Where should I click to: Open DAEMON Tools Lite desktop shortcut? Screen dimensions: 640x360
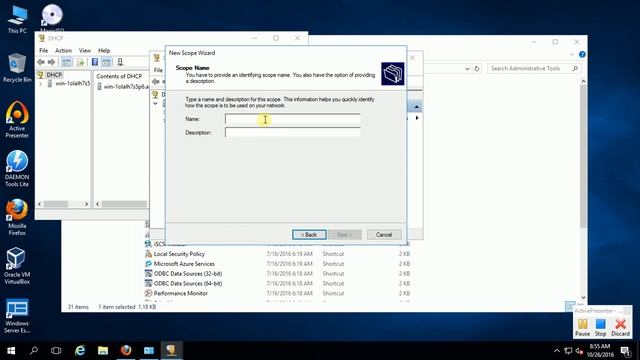tap(17, 168)
